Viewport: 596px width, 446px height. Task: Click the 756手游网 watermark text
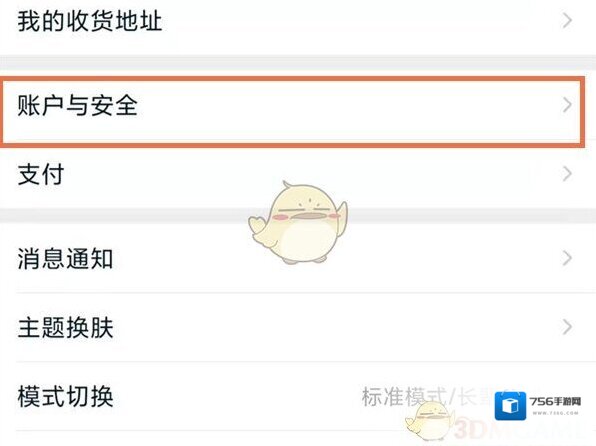[x=555, y=402]
